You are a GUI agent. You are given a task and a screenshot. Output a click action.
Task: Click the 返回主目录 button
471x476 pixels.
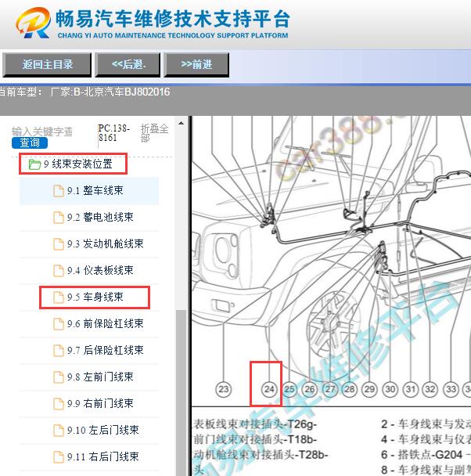pos(47,64)
